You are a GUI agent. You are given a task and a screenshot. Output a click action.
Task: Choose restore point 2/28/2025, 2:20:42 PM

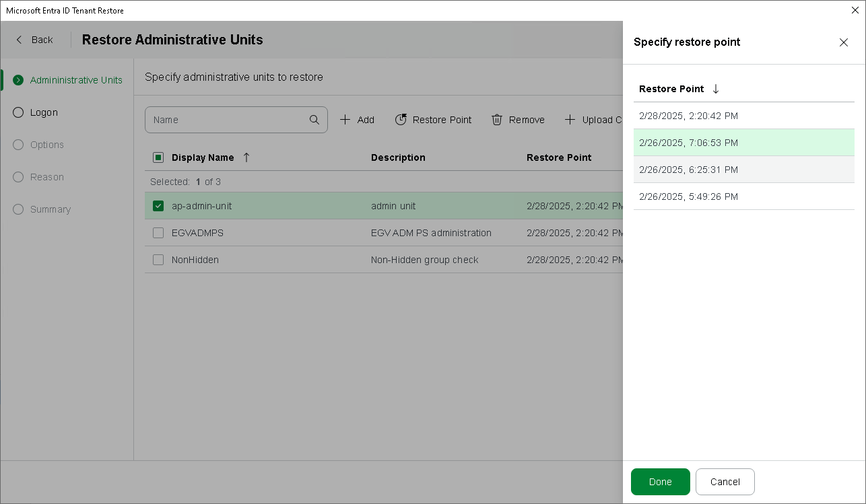[688, 116]
